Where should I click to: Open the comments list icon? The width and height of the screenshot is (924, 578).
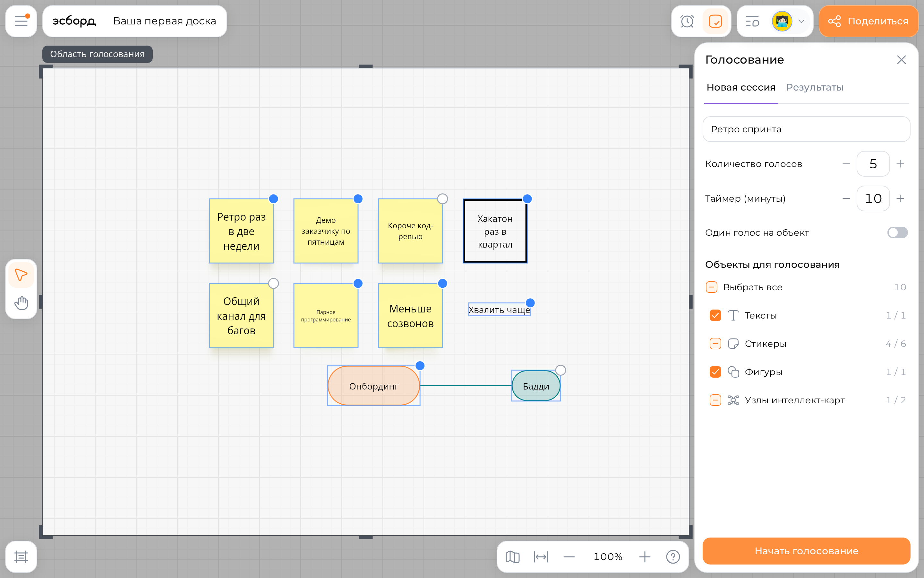(752, 21)
